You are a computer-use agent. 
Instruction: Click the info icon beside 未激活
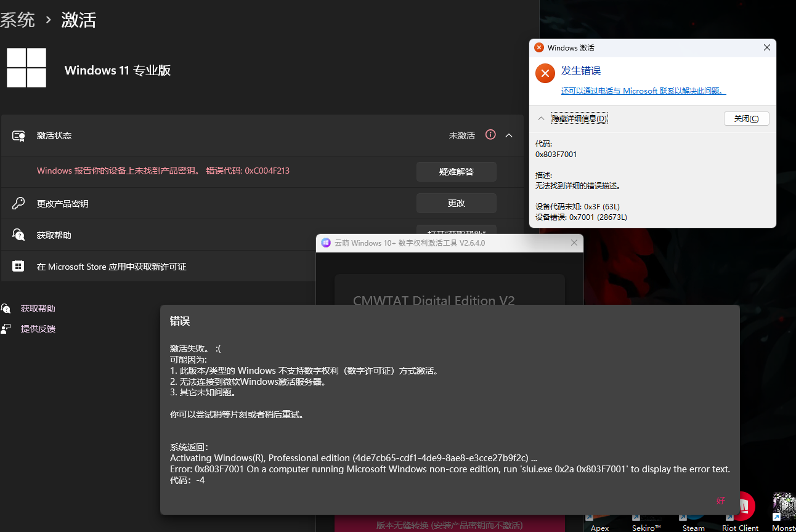click(x=490, y=135)
